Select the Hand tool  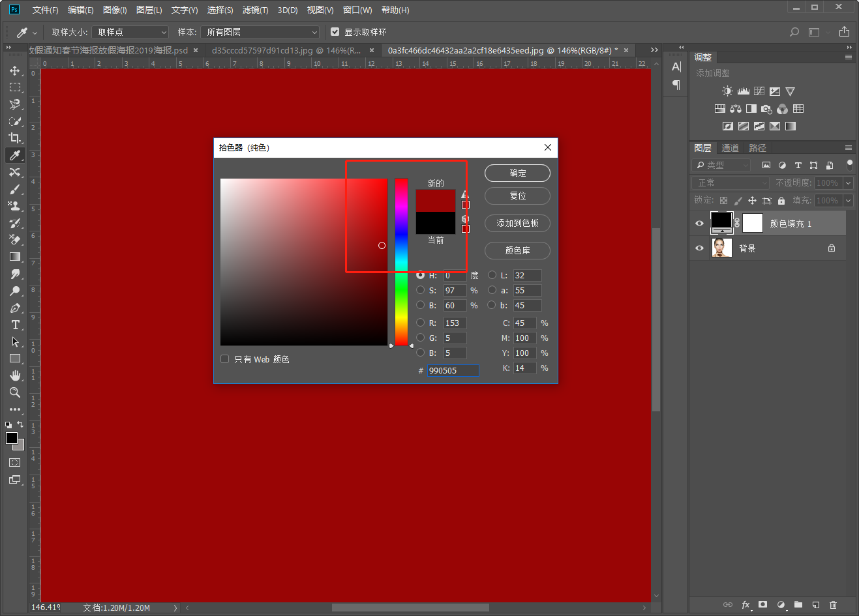coord(15,375)
